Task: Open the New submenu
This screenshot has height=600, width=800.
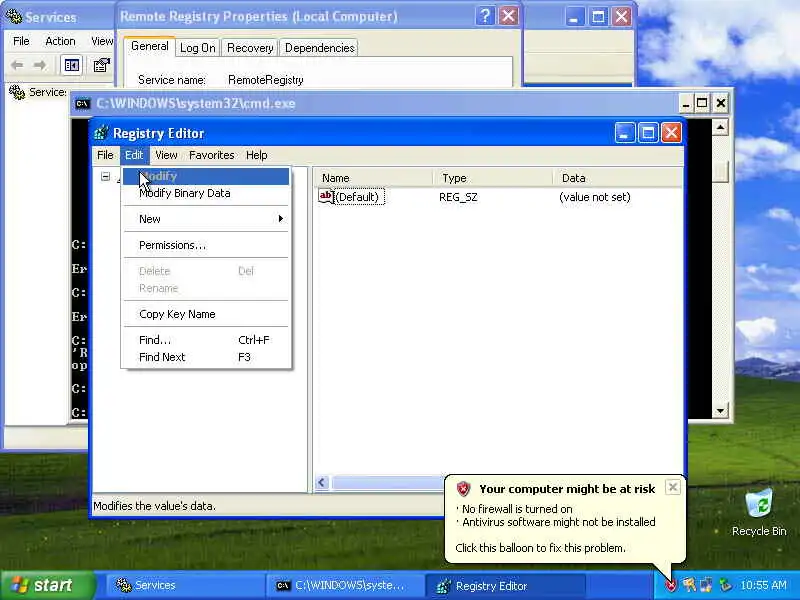Action: pyautogui.click(x=206, y=219)
